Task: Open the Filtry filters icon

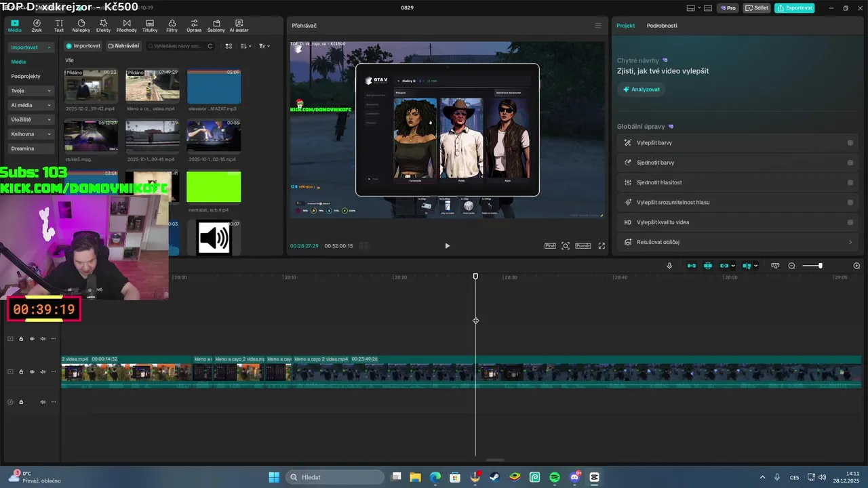Action: 172,26
